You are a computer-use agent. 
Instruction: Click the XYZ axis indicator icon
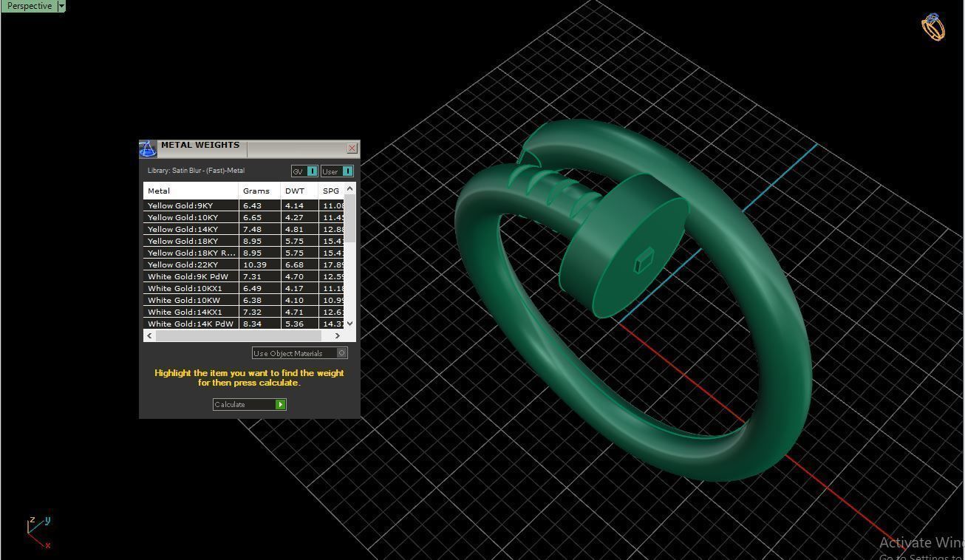click(x=38, y=533)
